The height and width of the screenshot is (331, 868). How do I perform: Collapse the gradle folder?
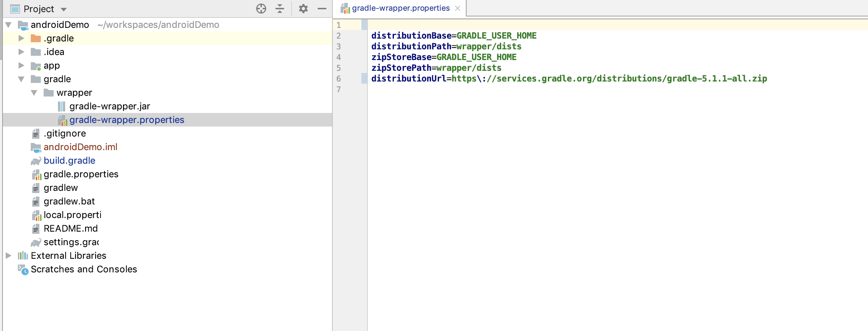(21, 79)
